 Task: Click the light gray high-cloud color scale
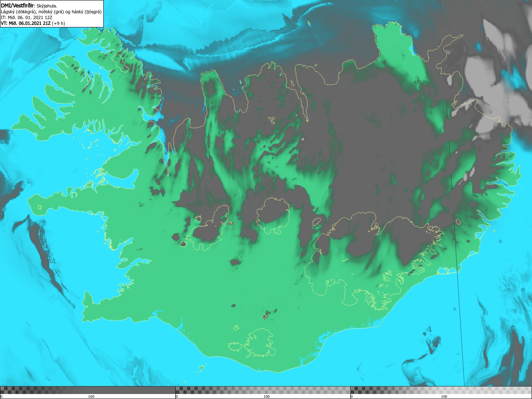click(x=441, y=390)
